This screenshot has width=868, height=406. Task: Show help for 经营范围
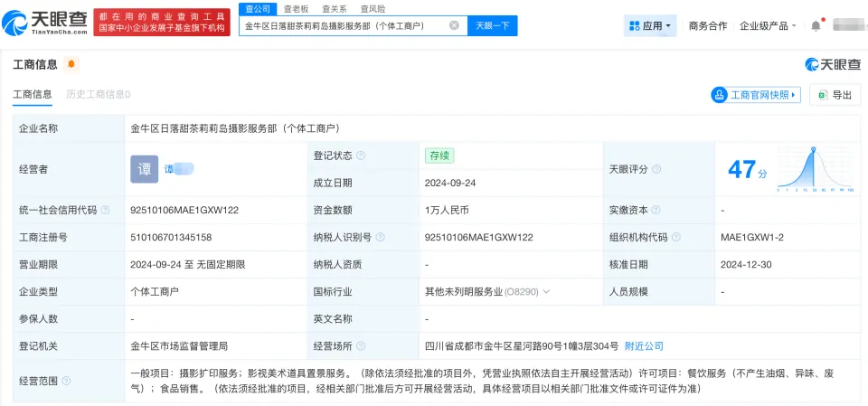66,381
